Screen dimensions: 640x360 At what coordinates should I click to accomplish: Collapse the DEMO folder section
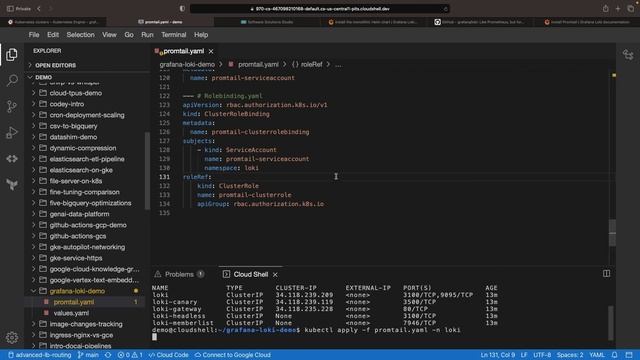pyautogui.click(x=43, y=77)
